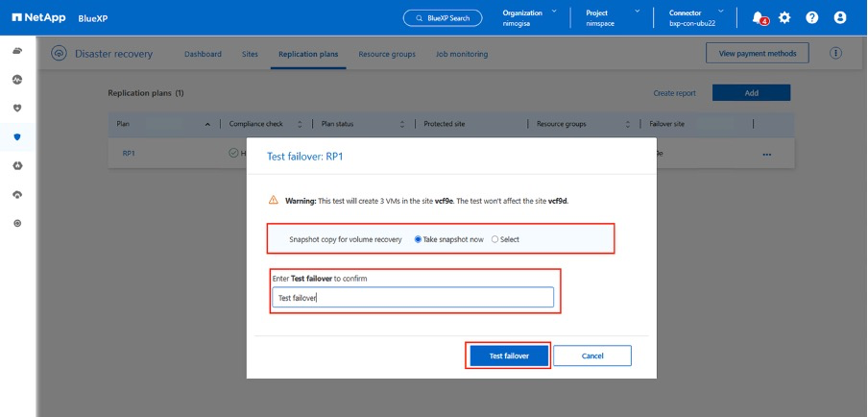Click the Add replication plan button
The image size is (868, 417).
pyautogui.click(x=751, y=93)
